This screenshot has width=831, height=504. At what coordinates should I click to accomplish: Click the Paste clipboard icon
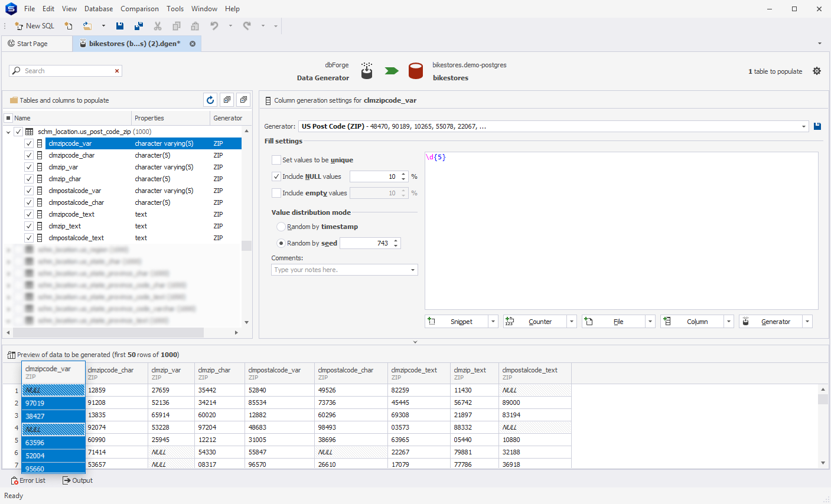tap(195, 26)
